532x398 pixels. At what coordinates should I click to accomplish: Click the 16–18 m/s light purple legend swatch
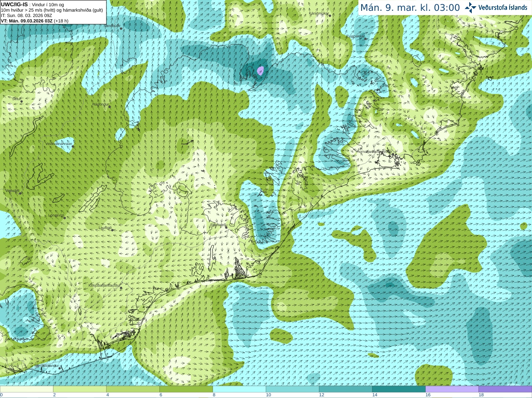452,389
